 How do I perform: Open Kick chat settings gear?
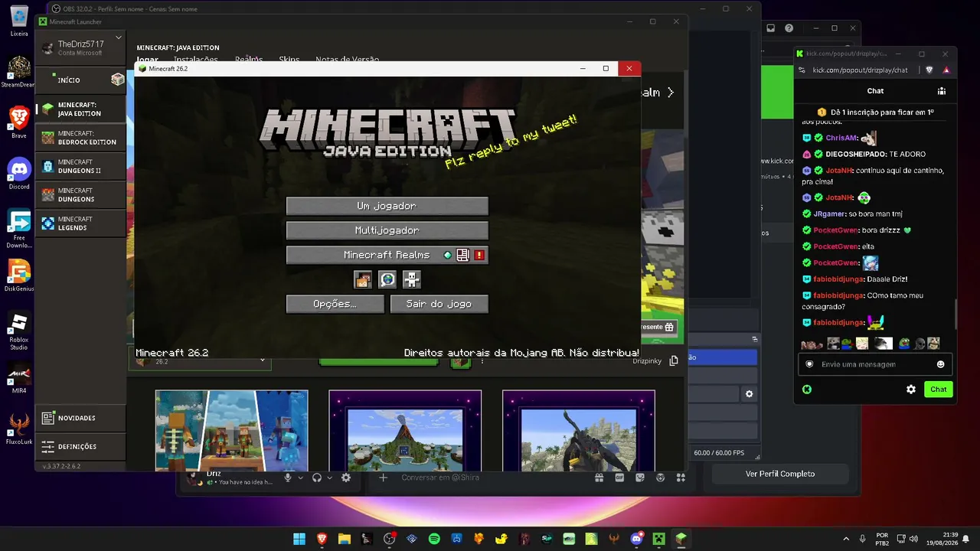911,390
